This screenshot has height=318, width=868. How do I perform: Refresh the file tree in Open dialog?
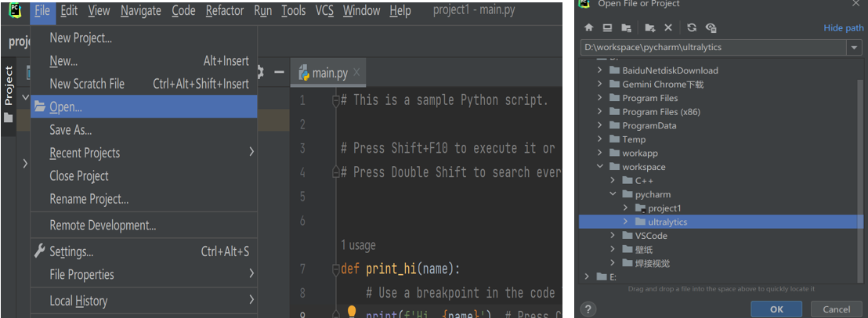[692, 27]
